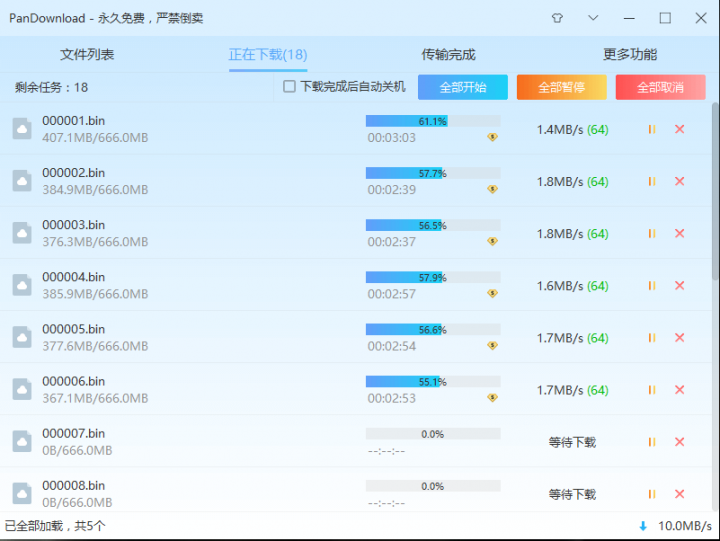
Task: Click 等待下载 status of 000008.bin
Action: [x=572, y=495]
